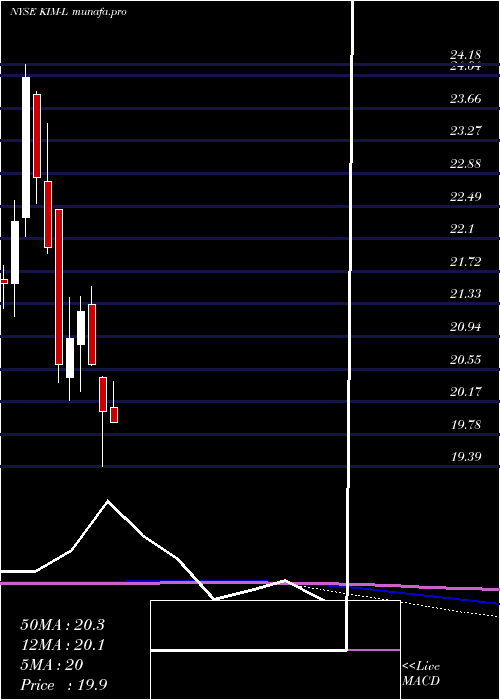Viewport: 500px width, 700px height.
Task: Click the last small red candlestick
Action: [x=114, y=415]
